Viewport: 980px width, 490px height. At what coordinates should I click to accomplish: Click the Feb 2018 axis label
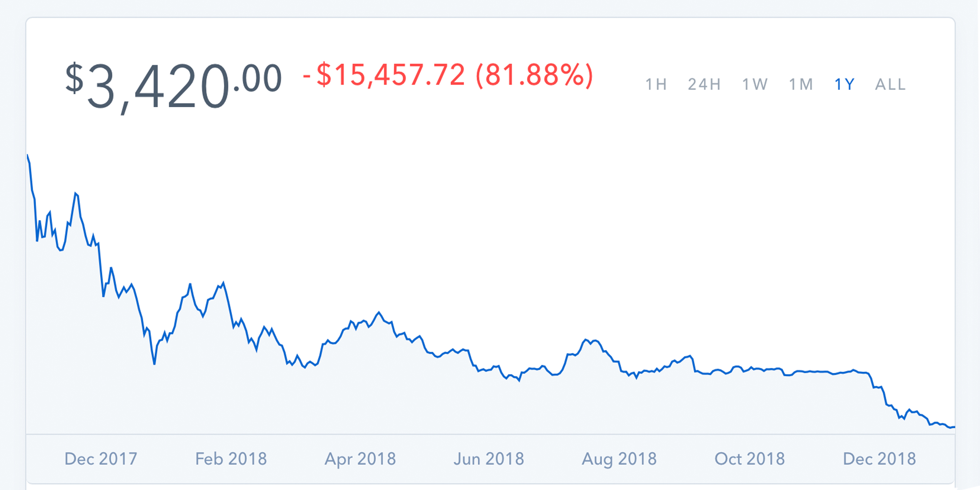point(231,459)
